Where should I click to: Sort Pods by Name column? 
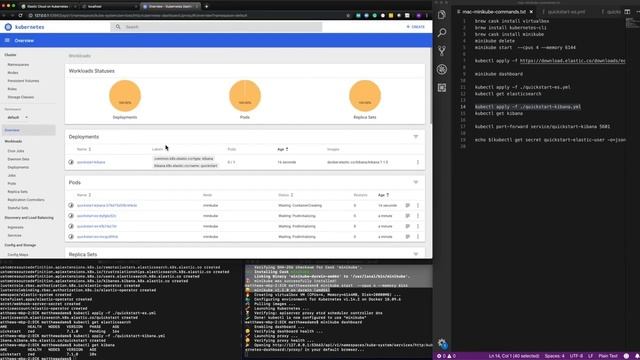(84, 195)
